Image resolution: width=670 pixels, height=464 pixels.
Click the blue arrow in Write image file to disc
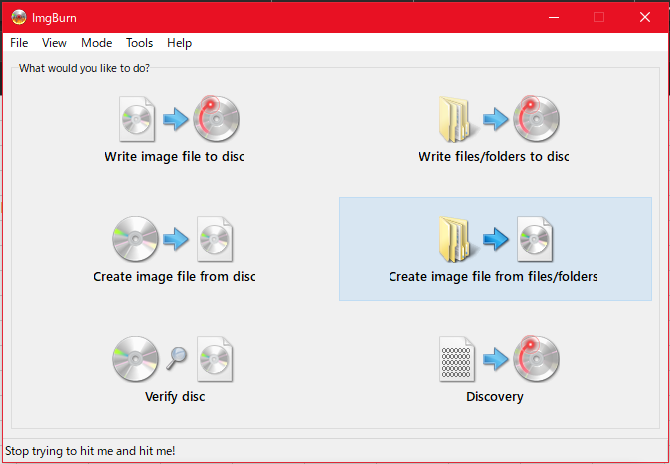tap(176, 118)
